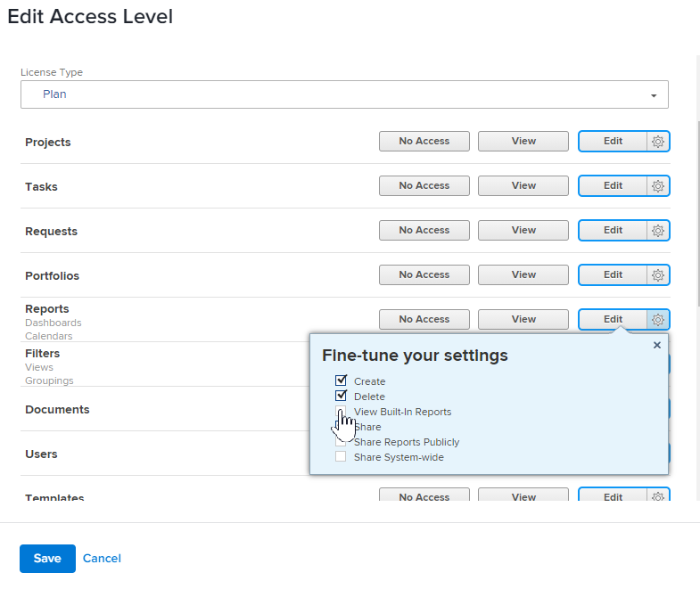Screen dimensions: 700x589
Task: Close the Fine-tune your settings popup
Action: pos(657,345)
